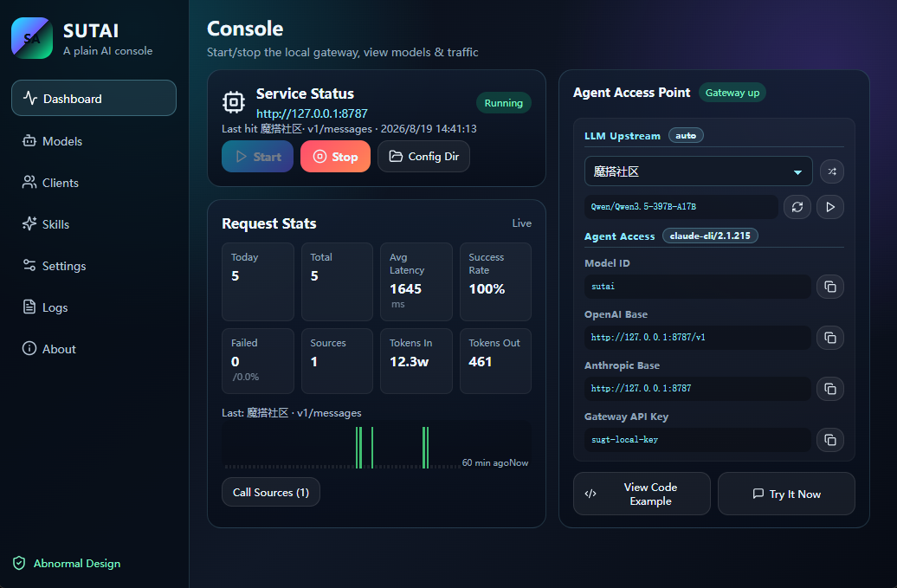897x588 pixels.
Task: Click the Running status badge
Action: pyautogui.click(x=503, y=103)
